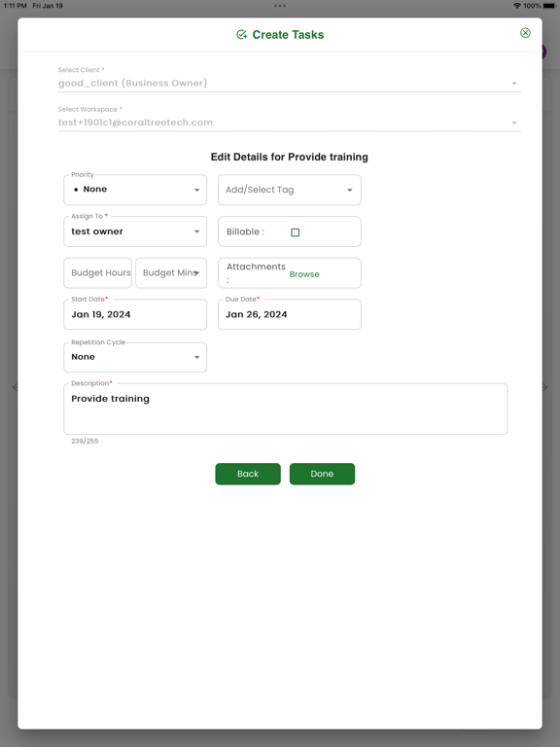Click into the Description text area
The width and height of the screenshot is (560, 747).
point(286,409)
